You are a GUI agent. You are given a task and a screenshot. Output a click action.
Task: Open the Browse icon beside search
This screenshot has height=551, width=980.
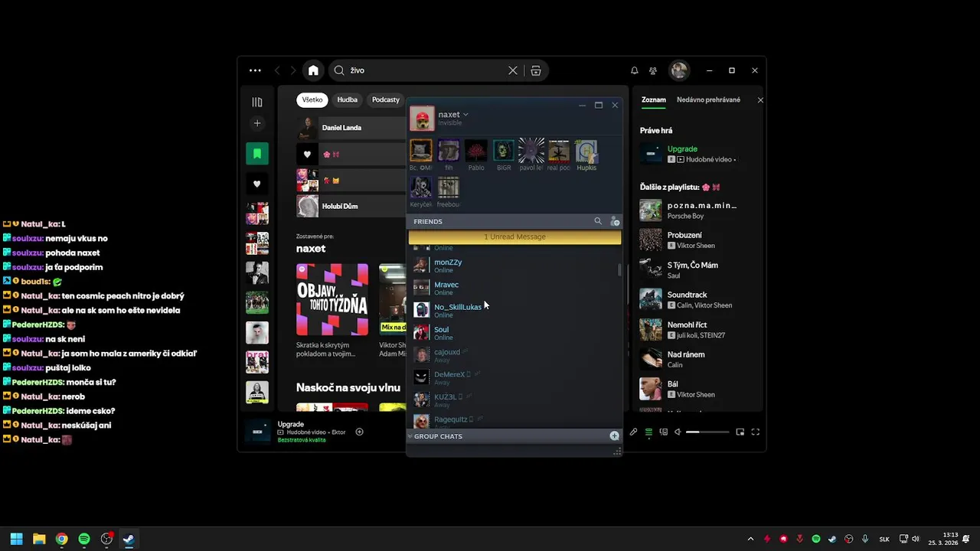[536, 70]
